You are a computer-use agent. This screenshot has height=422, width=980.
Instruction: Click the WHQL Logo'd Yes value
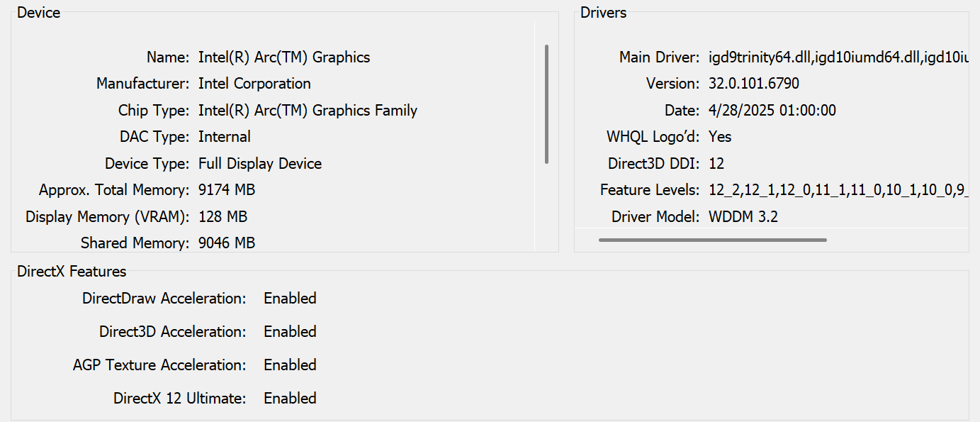[720, 137]
